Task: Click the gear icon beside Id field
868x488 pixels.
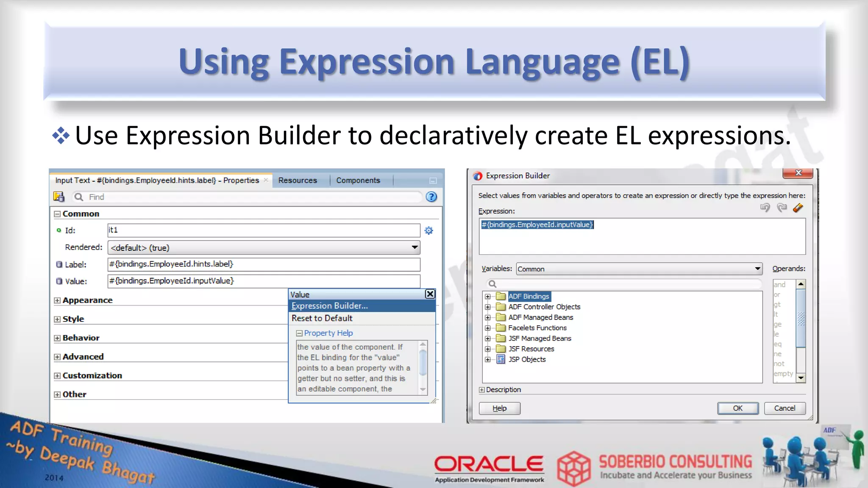Action: (x=428, y=230)
